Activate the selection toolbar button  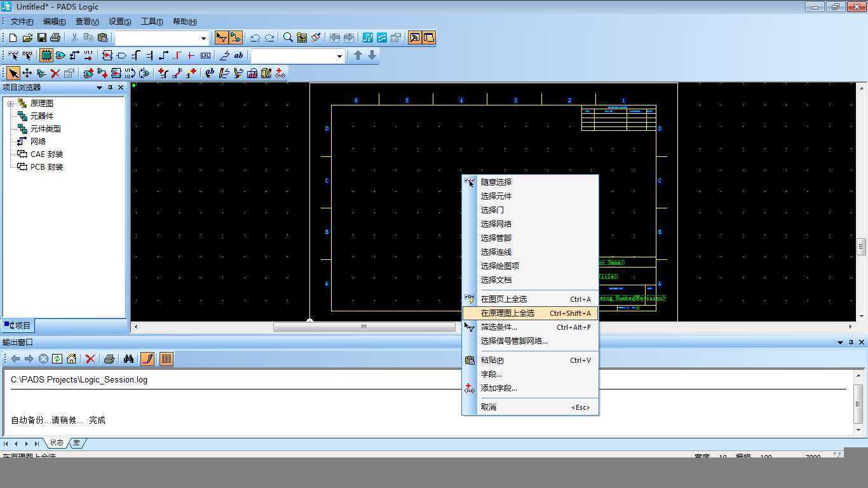(221, 37)
